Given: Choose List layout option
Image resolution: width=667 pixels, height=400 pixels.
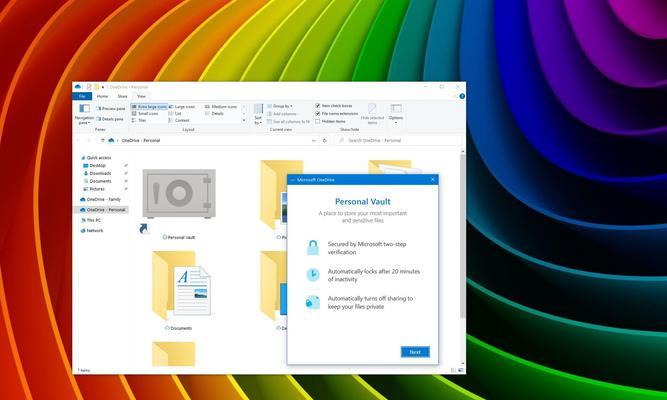Looking at the screenshot, I should tap(175, 114).
